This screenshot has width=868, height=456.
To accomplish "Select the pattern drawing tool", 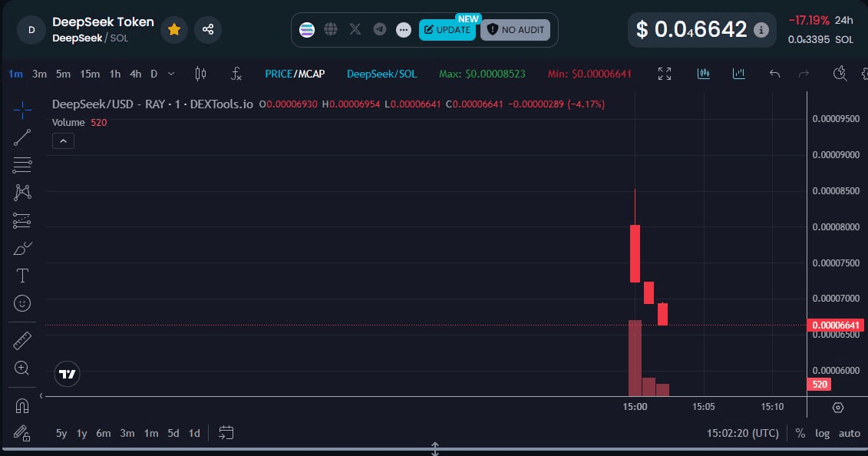I will click(22, 193).
